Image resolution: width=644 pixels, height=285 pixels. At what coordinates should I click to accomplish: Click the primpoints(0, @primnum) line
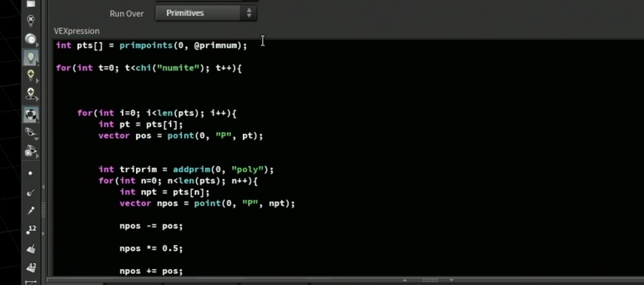(x=152, y=45)
